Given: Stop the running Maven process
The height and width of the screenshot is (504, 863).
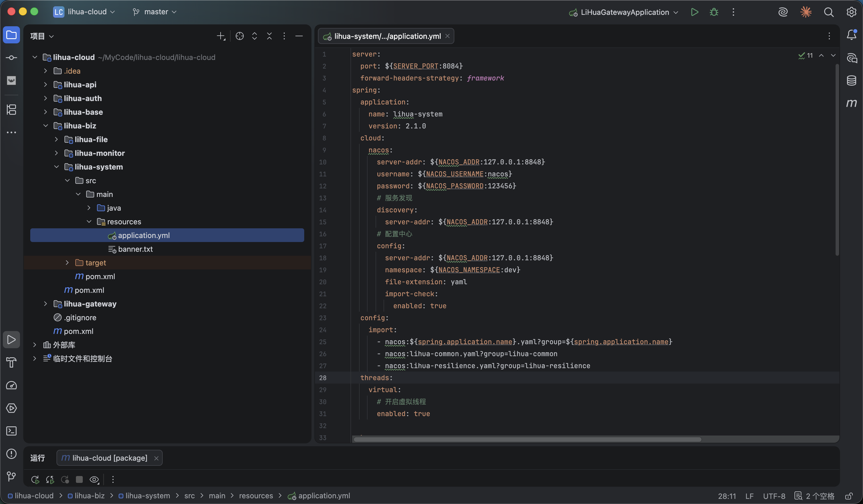Looking at the screenshot, I should (x=79, y=479).
